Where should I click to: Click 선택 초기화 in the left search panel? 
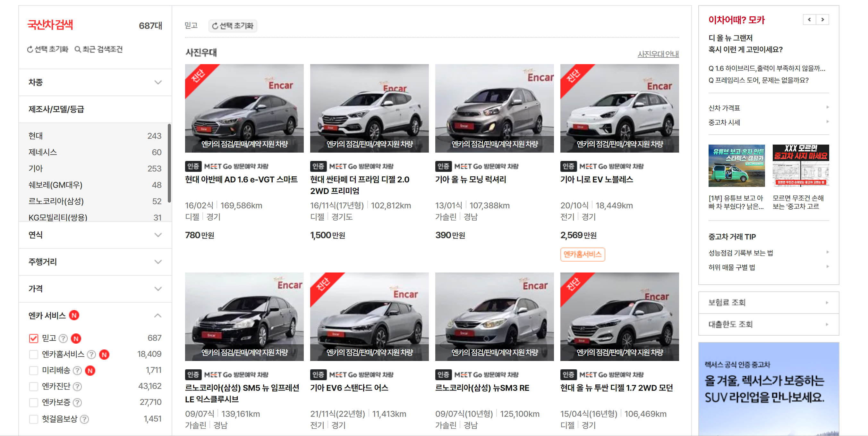click(x=47, y=49)
